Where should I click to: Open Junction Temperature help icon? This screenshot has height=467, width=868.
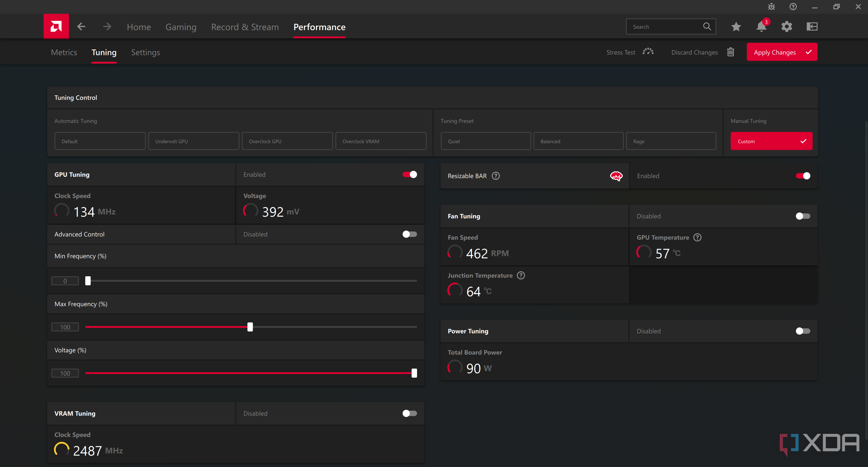pos(521,276)
